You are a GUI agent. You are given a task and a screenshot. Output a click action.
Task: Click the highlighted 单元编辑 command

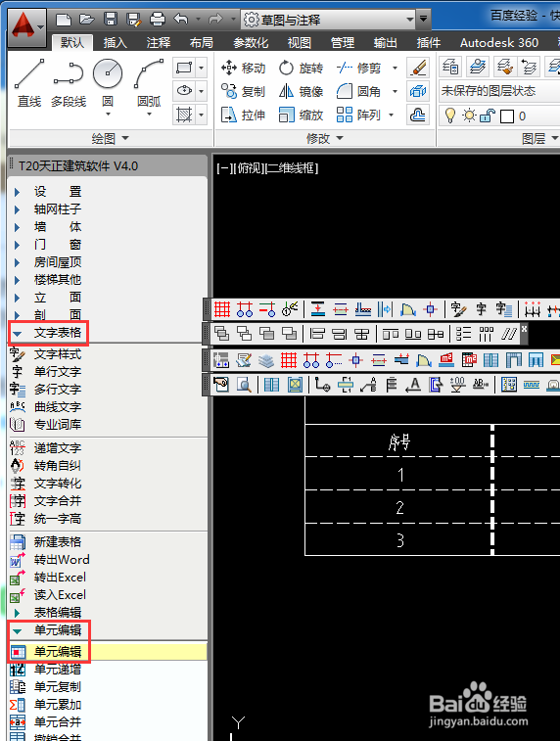pos(108,652)
